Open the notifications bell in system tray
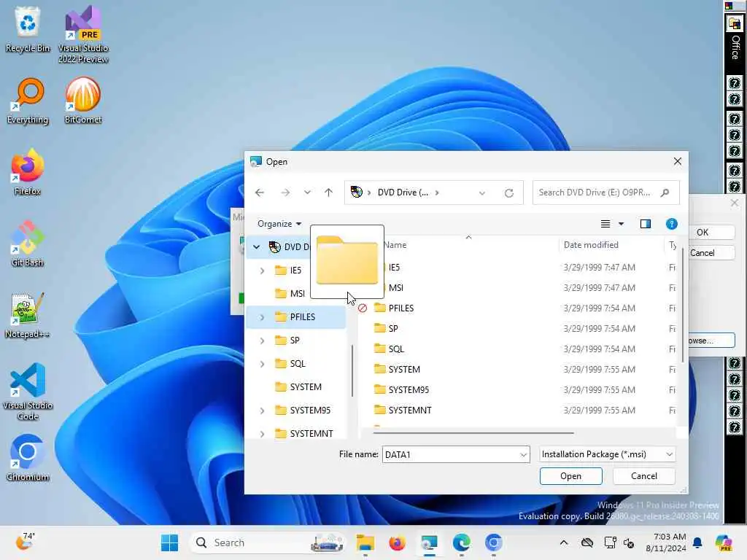The image size is (747, 560). tap(697, 542)
